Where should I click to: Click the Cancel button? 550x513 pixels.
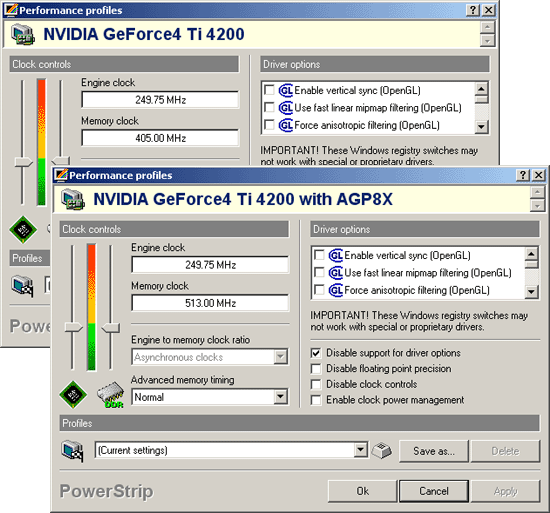point(434,491)
